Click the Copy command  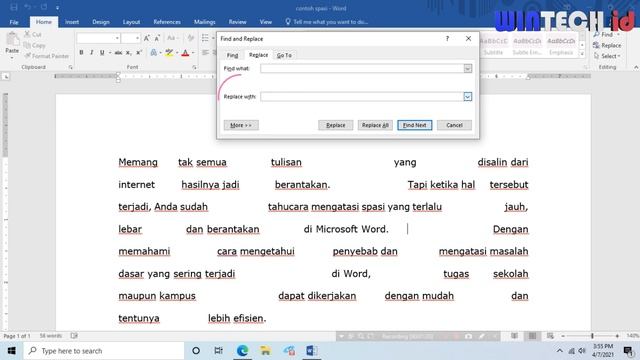click(x=34, y=45)
